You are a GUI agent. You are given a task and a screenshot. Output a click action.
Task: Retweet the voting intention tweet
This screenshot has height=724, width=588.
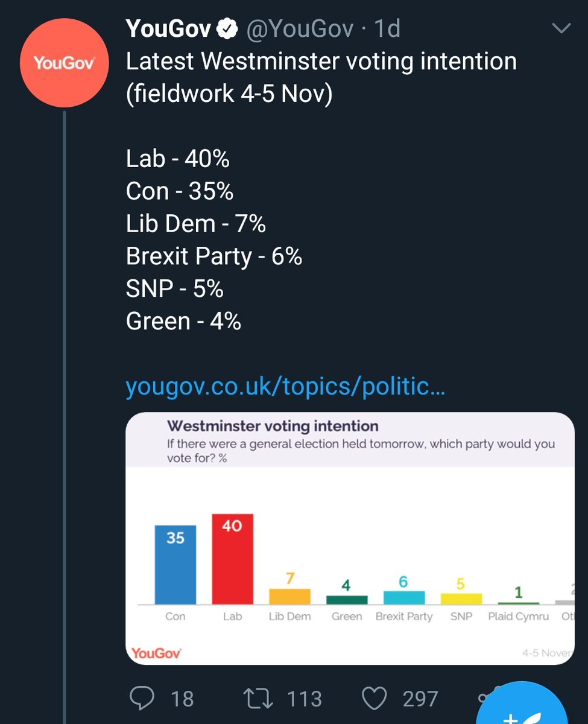pos(258,699)
